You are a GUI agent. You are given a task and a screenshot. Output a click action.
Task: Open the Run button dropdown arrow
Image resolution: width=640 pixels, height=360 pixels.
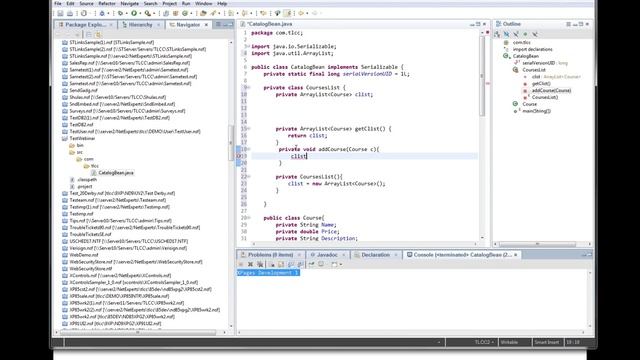pos(140,13)
